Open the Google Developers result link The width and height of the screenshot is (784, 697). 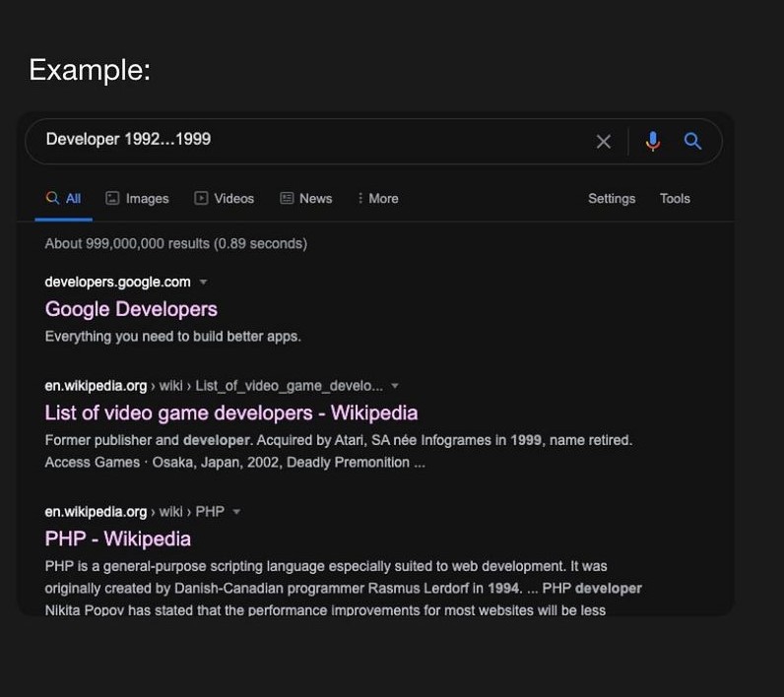pos(131,309)
